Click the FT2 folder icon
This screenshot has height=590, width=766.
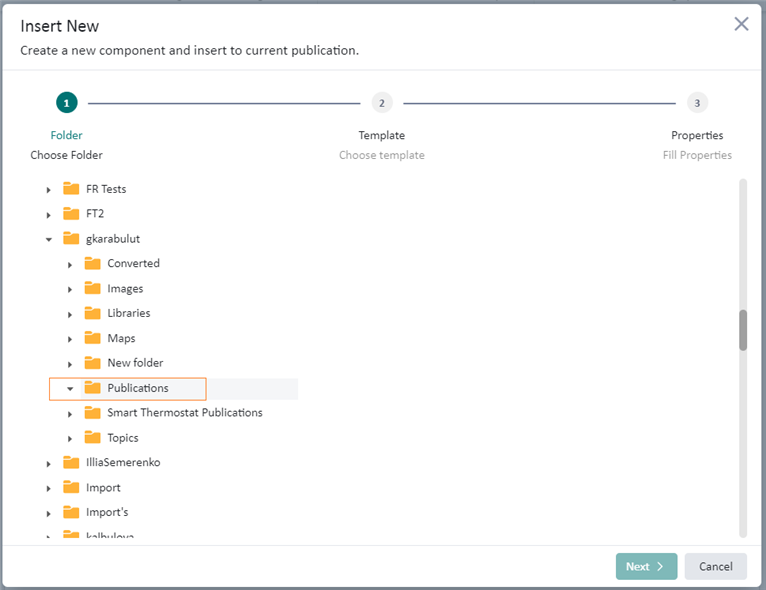pyautogui.click(x=71, y=213)
